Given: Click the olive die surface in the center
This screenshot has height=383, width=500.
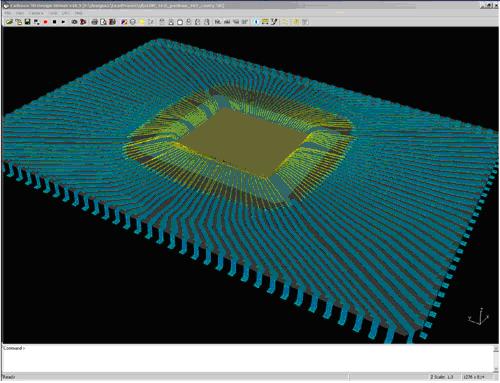Looking at the screenshot, I should coord(243,140).
